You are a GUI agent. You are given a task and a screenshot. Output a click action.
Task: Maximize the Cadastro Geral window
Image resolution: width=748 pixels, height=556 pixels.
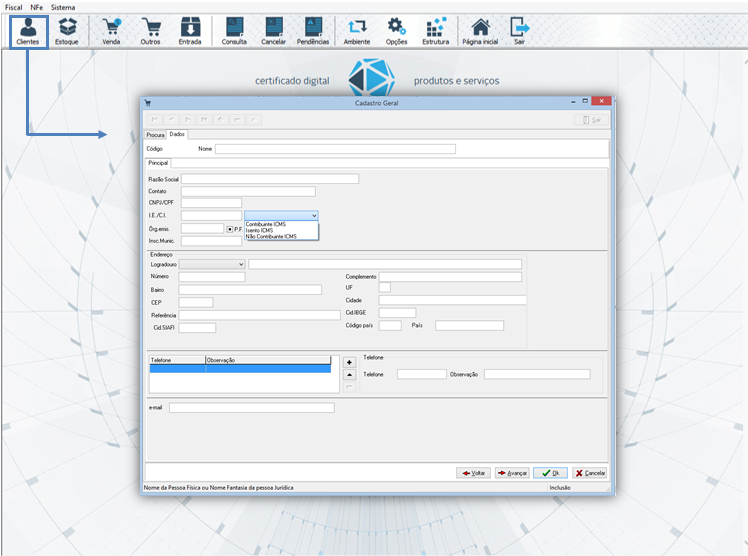(x=585, y=101)
